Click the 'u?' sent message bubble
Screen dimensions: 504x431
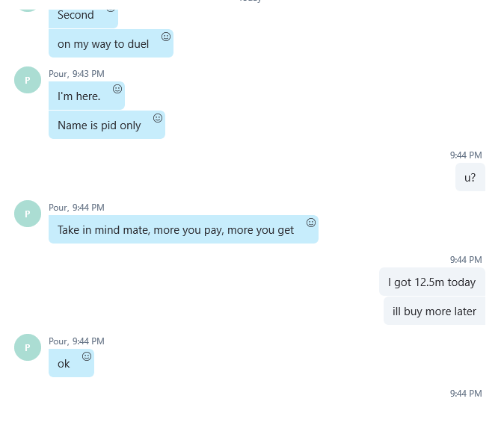coord(470,177)
